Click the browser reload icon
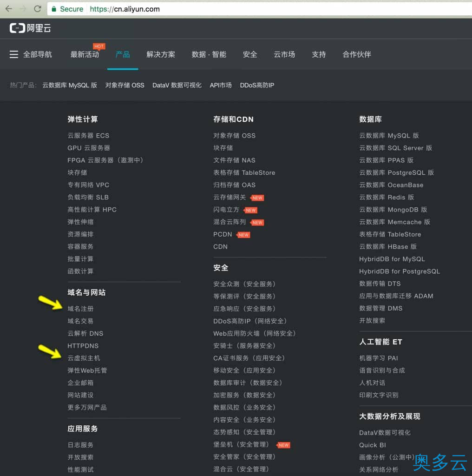 click(x=37, y=9)
